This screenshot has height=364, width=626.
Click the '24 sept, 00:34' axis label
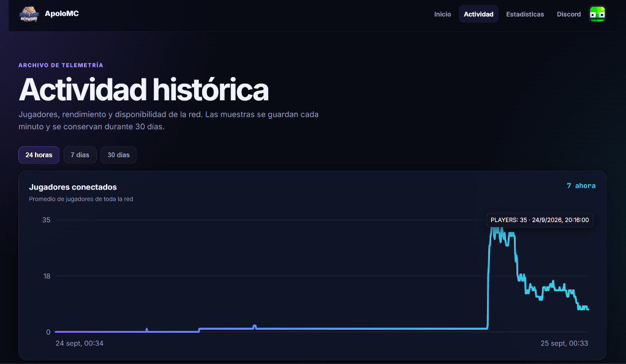point(80,343)
